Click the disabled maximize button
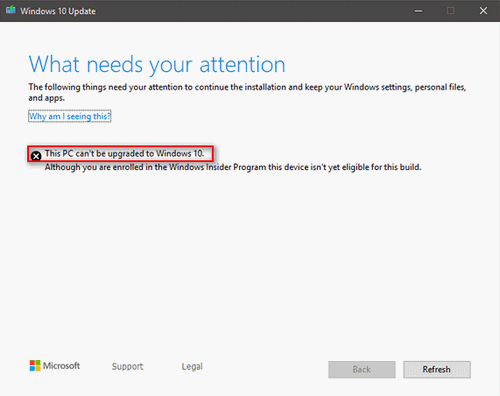 point(451,11)
